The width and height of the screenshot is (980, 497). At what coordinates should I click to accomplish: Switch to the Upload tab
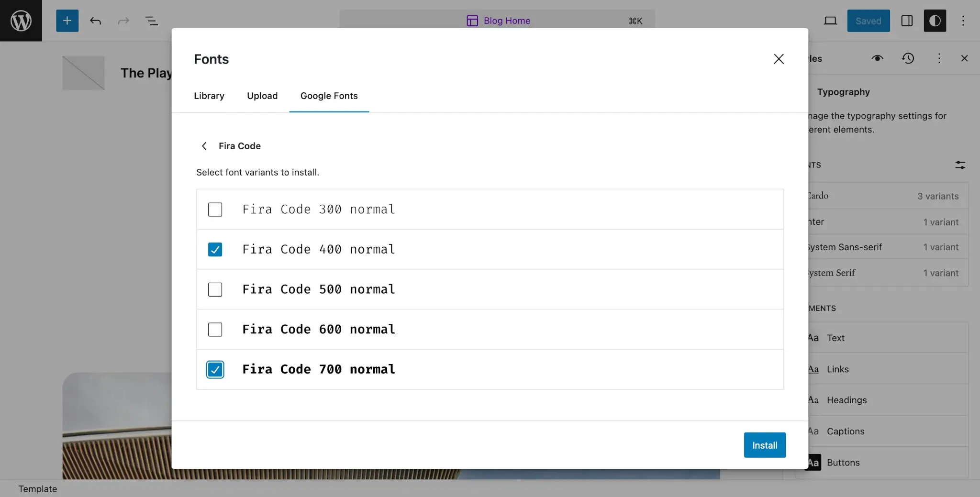click(x=262, y=96)
